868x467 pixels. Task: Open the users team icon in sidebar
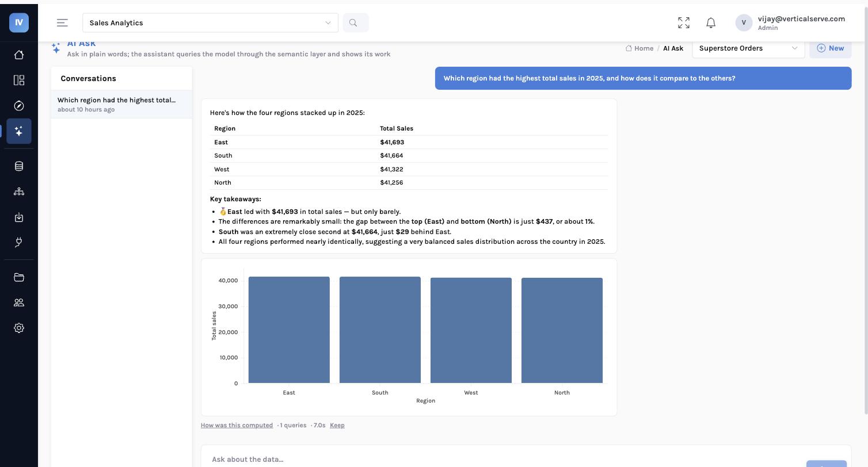point(19,303)
